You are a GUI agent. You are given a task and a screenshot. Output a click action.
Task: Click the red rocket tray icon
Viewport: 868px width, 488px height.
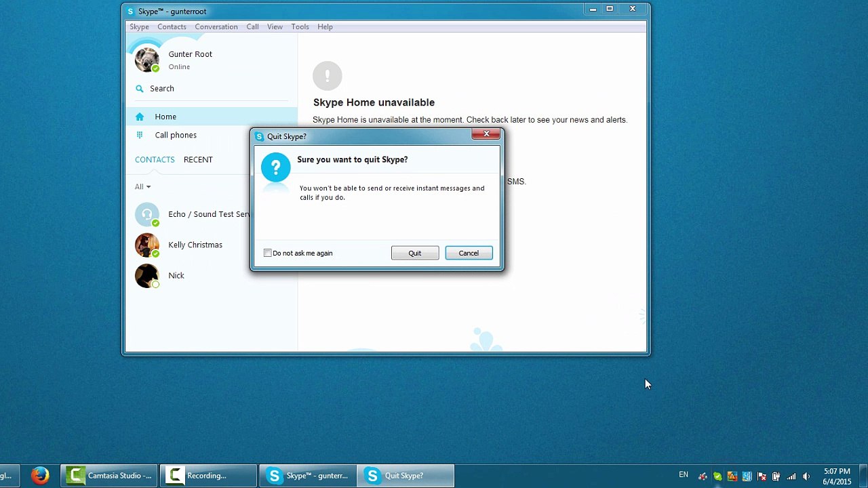(x=703, y=476)
